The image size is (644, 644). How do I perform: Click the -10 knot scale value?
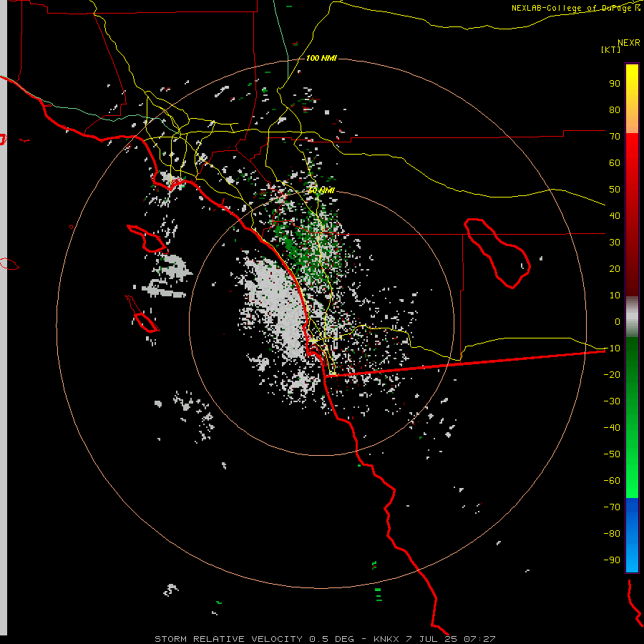[x=612, y=348]
